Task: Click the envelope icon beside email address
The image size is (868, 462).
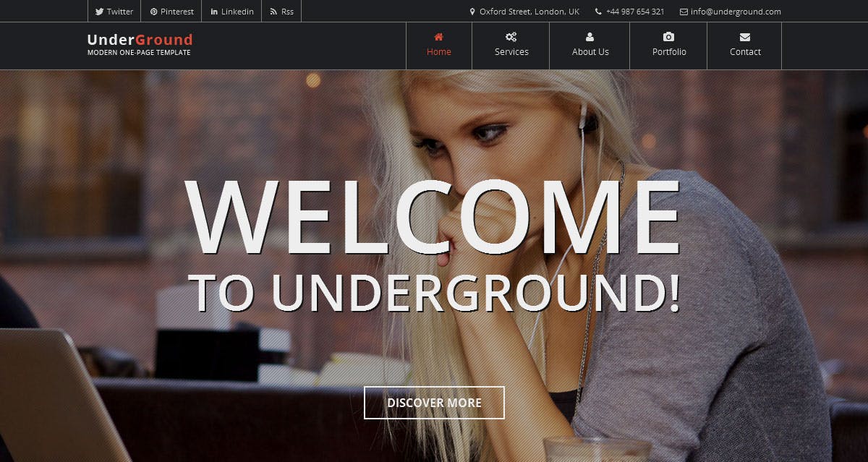Action: point(684,12)
